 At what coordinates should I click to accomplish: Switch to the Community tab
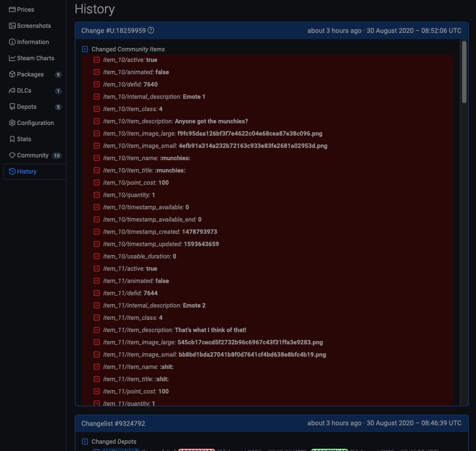tap(32, 155)
